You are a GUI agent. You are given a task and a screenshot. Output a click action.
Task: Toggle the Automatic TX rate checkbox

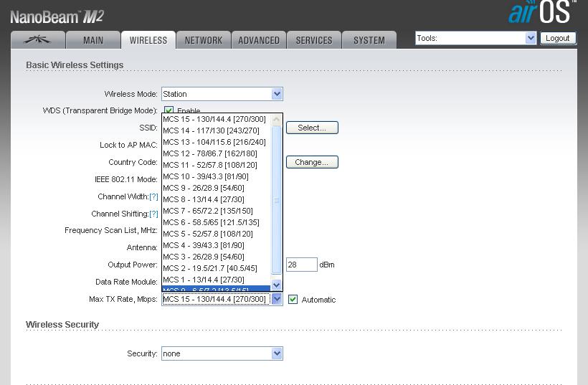(293, 300)
